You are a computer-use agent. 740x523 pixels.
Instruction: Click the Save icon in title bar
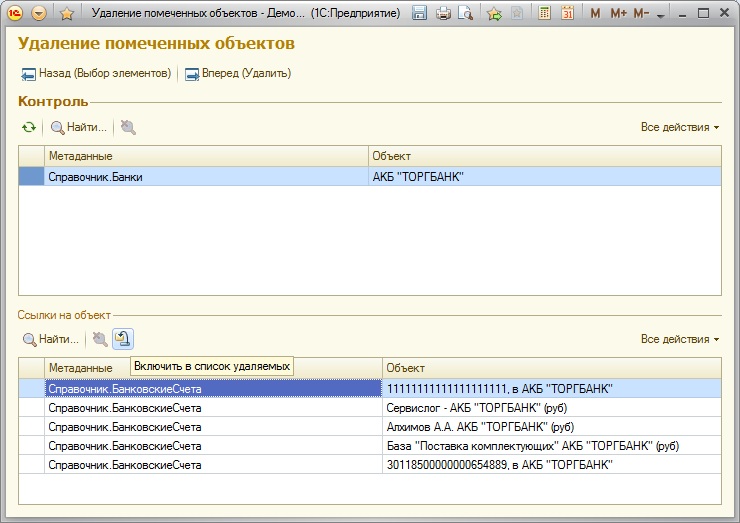pos(420,14)
